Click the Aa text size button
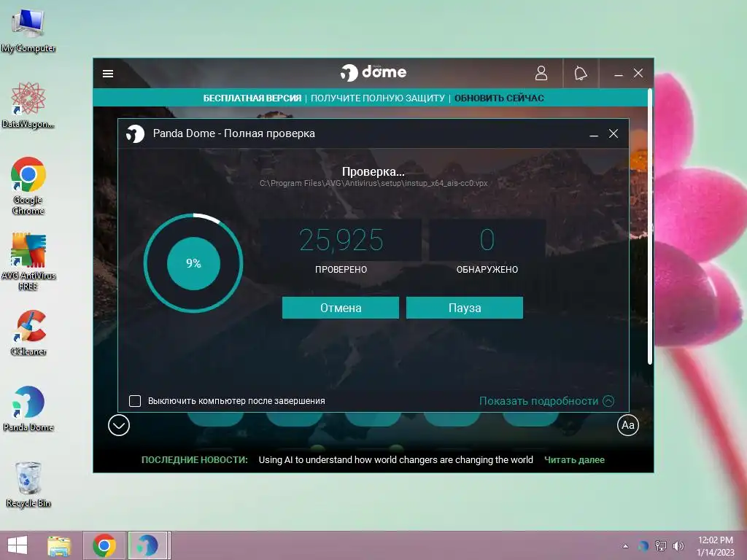Screen dimensions: 747x560 (x=628, y=425)
